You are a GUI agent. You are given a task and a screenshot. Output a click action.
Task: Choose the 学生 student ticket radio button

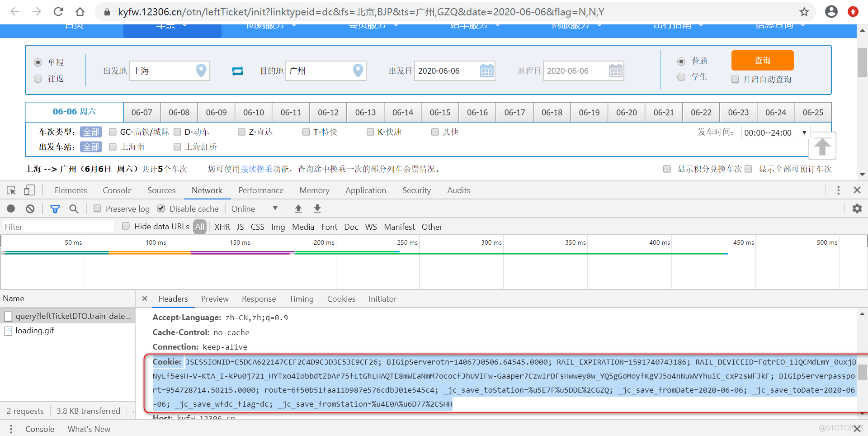click(x=681, y=77)
